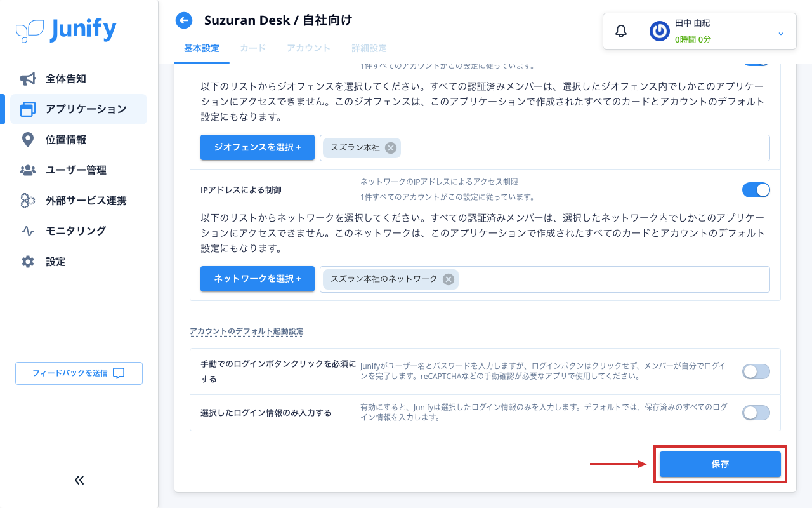
Task: Switch to カード tab
Action: (253, 48)
